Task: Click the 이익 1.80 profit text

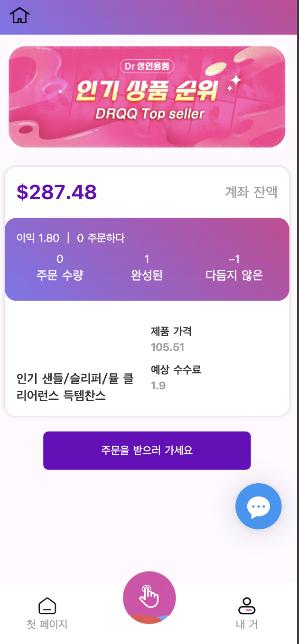Action: tap(38, 238)
